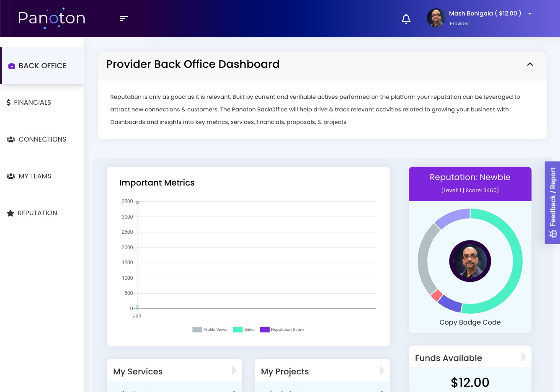Click the My Teams group icon

(11, 176)
